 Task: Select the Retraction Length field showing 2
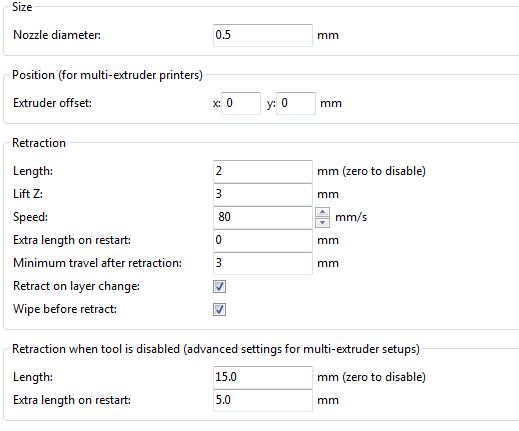pyautogui.click(x=263, y=171)
